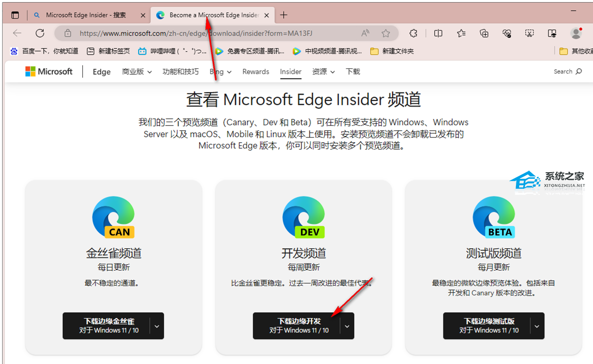Click the Canary channel CAN logo
This screenshot has height=364, width=593.
pos(113,217)
